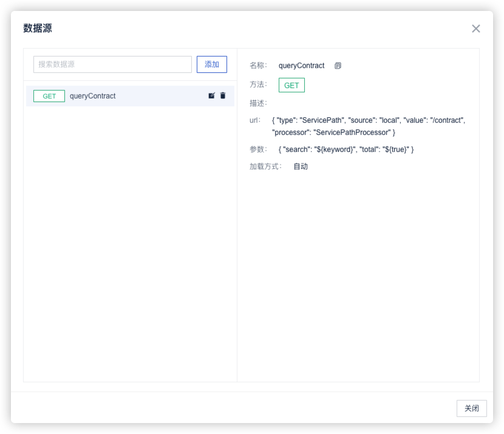
Task: Click the edit icon for queryContract
Action: point(211,96)
